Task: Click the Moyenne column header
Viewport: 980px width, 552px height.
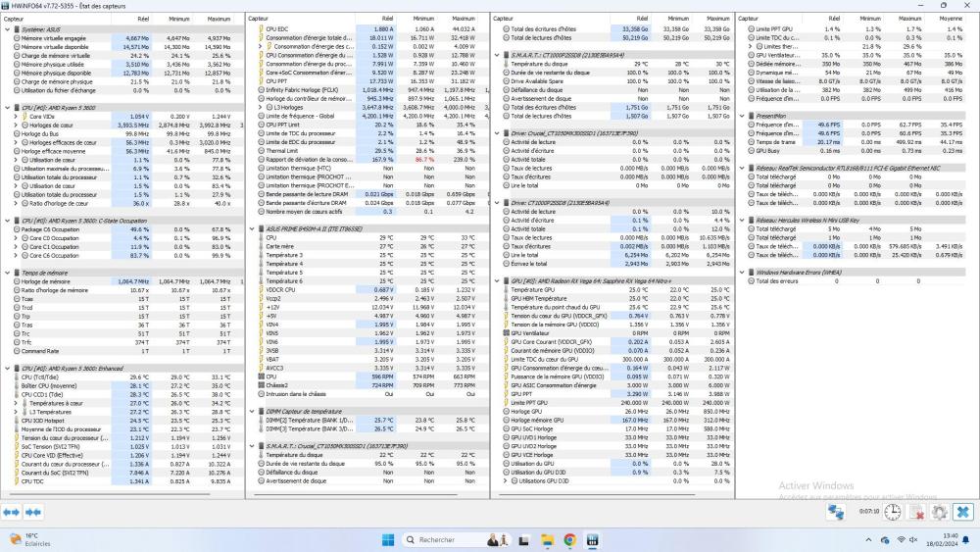Action: pos(951,19)
